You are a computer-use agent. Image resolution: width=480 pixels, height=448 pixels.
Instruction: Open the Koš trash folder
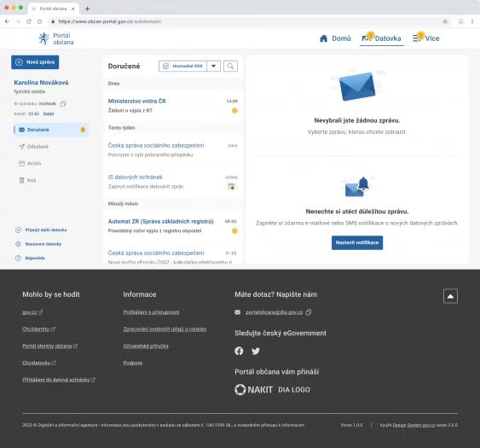click(28, 180)
